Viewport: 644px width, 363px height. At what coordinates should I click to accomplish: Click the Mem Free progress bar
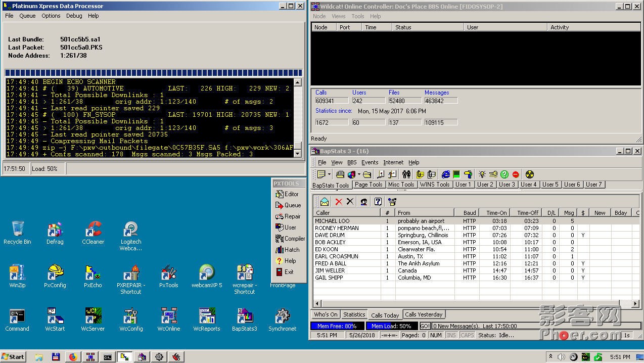pos(337,326)
